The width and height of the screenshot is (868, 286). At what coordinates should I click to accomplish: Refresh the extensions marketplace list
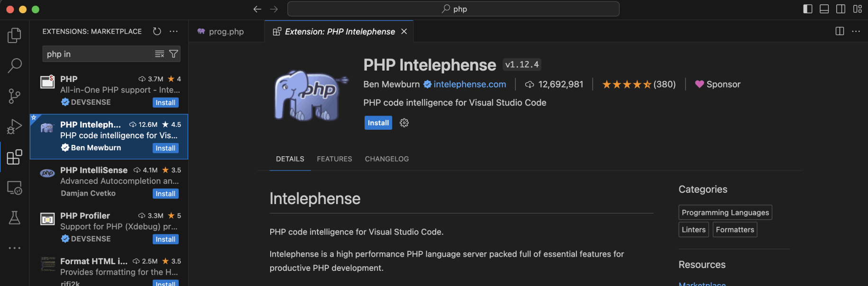157,31
